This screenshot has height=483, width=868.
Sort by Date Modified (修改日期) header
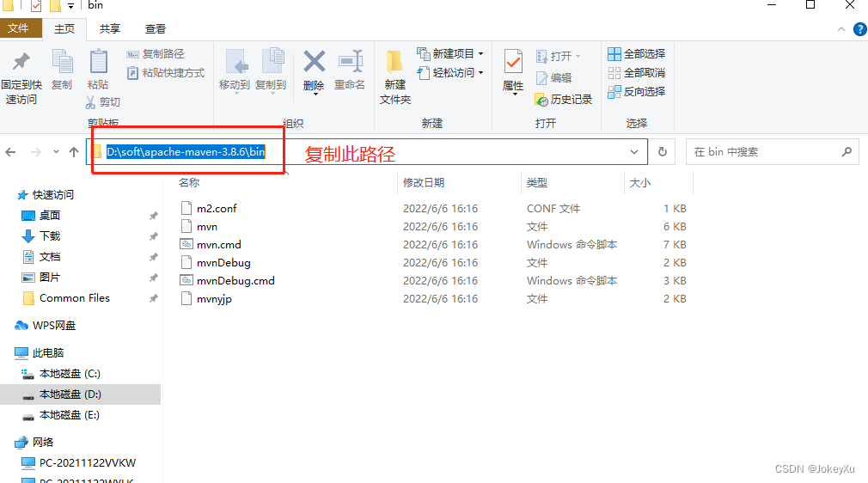tap(424, 183)
